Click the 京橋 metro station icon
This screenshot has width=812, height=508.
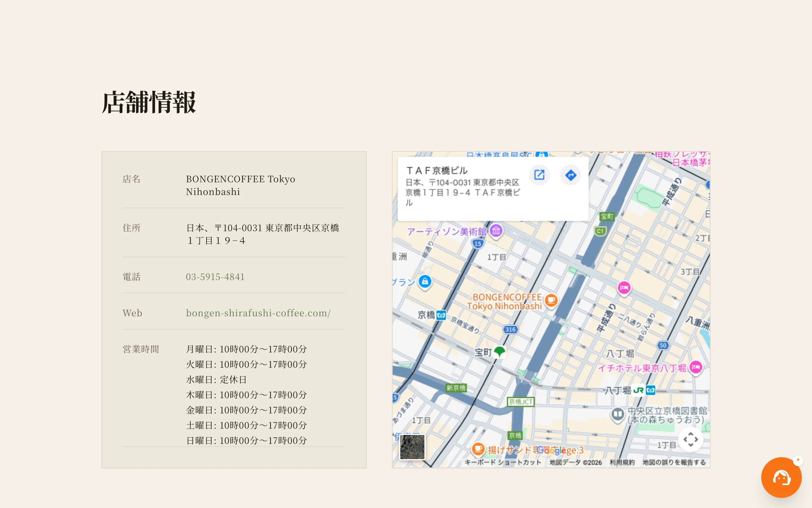point(441,315)
